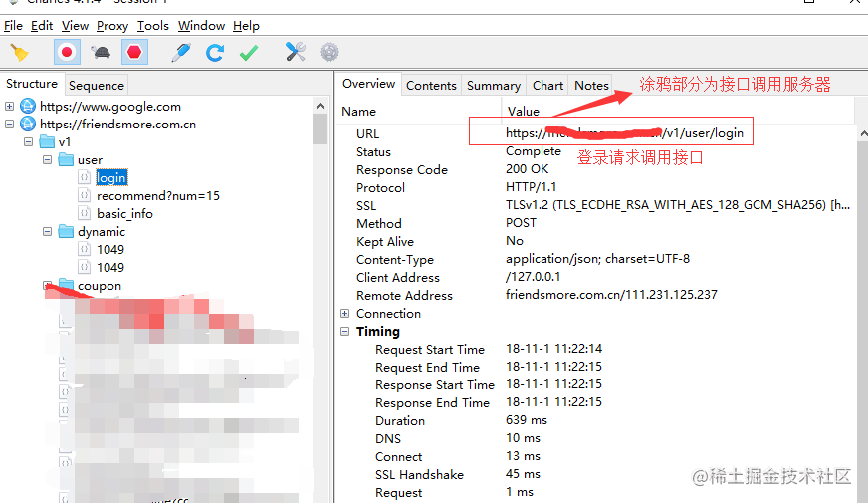
Task: Click the Remote Address value friendsmore.com.cn/111.231.125.237
Action: click(x=611, y=294)
